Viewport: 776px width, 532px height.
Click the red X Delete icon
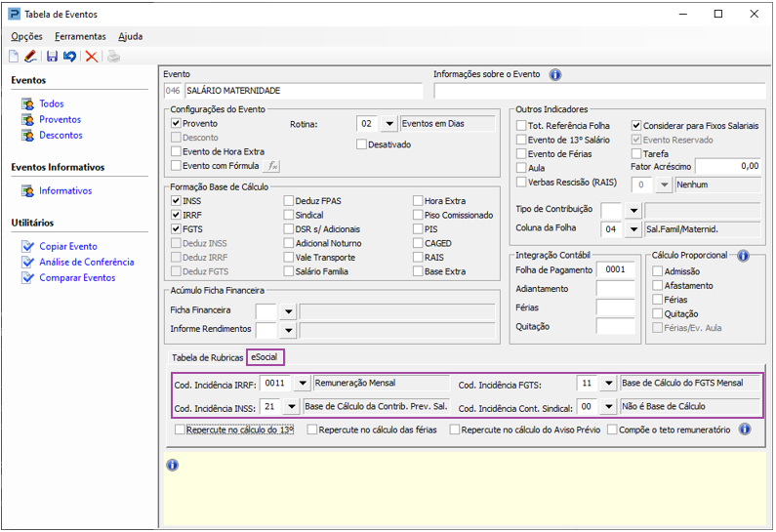[x=91, y=57]
